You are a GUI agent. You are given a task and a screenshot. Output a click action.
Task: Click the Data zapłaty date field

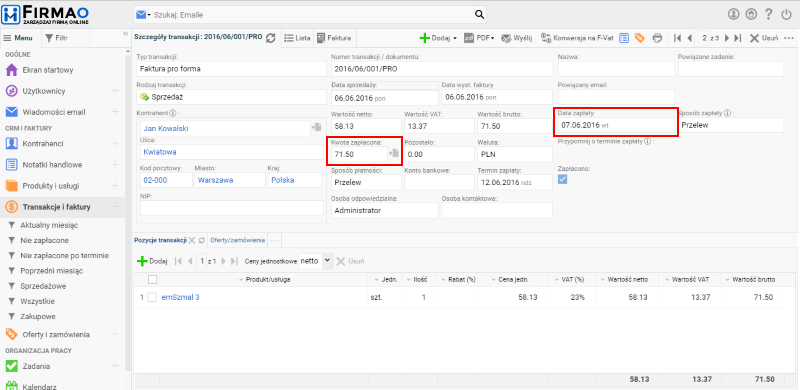point(615,125)
